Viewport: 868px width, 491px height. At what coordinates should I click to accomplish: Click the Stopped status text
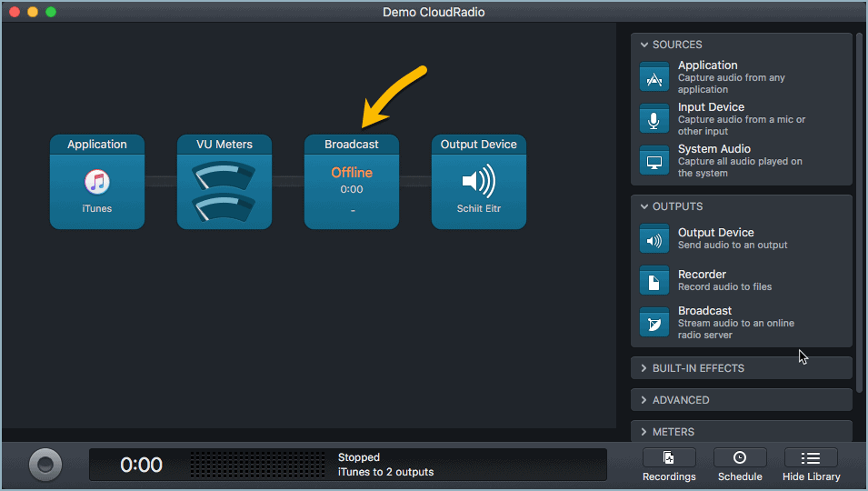point(359,457)
